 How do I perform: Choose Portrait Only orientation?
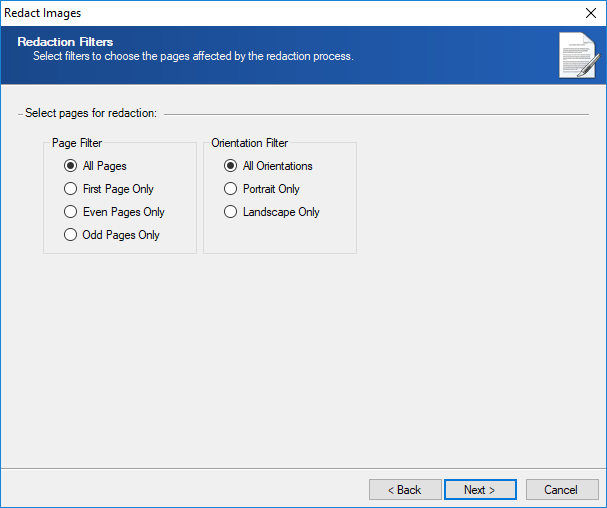[230, 189]
